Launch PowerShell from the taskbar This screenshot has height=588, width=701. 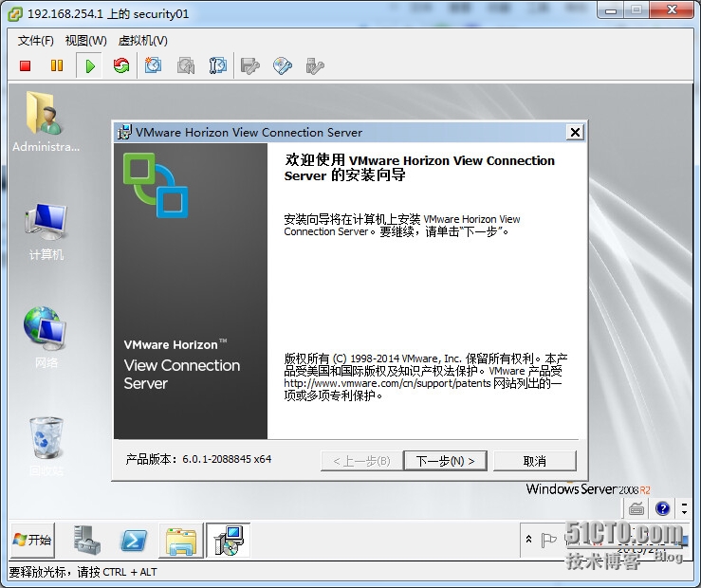pyautogui.click(x=134, y=541)
